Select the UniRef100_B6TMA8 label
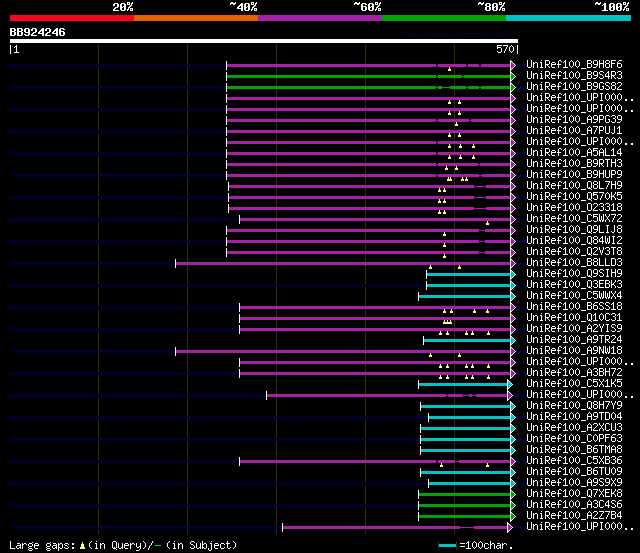 coord(574,450)
